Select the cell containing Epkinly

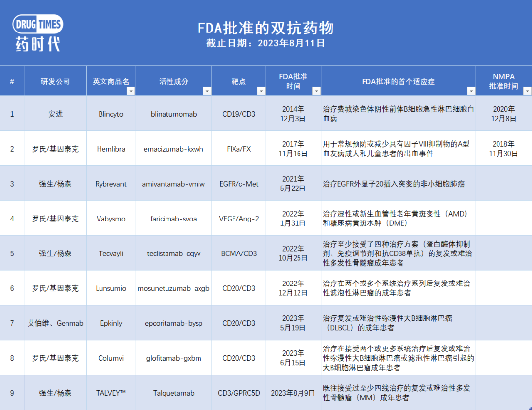(111, 323)
